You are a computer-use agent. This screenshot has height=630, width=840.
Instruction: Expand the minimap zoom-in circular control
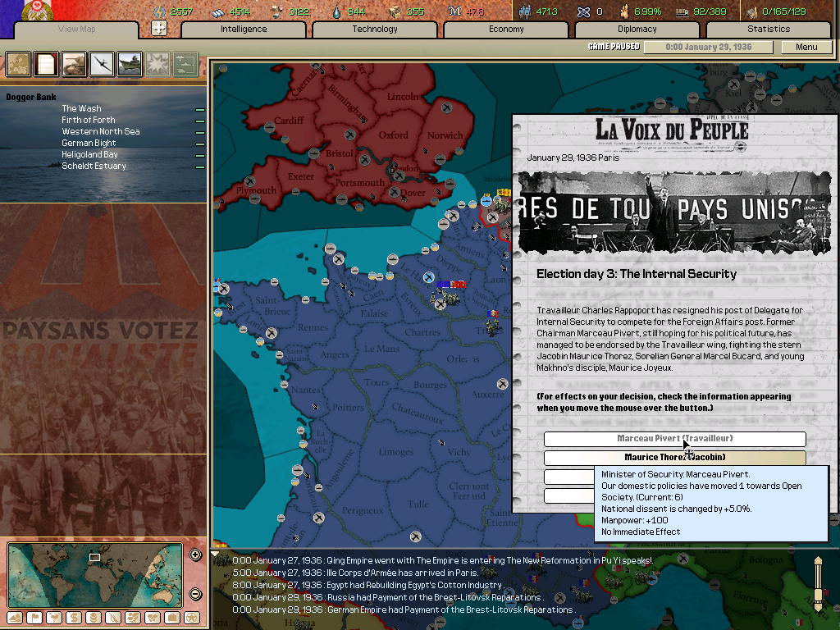tap(195, 555)
